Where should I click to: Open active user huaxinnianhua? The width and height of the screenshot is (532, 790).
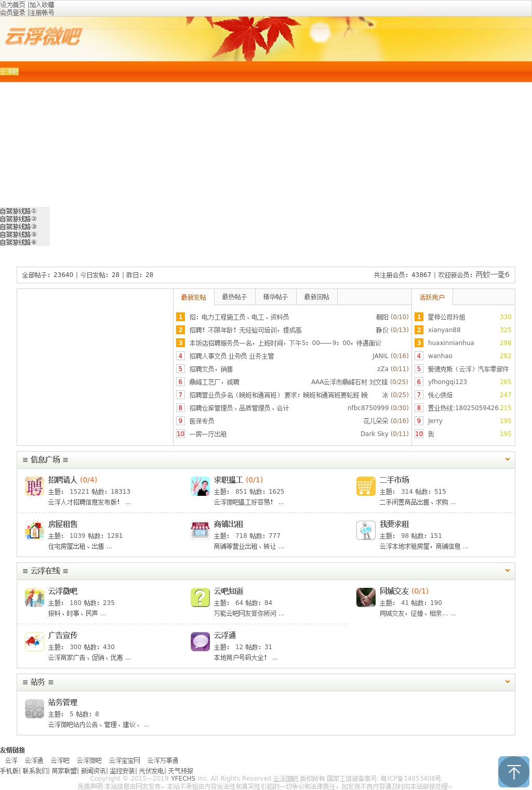(451, 343)
